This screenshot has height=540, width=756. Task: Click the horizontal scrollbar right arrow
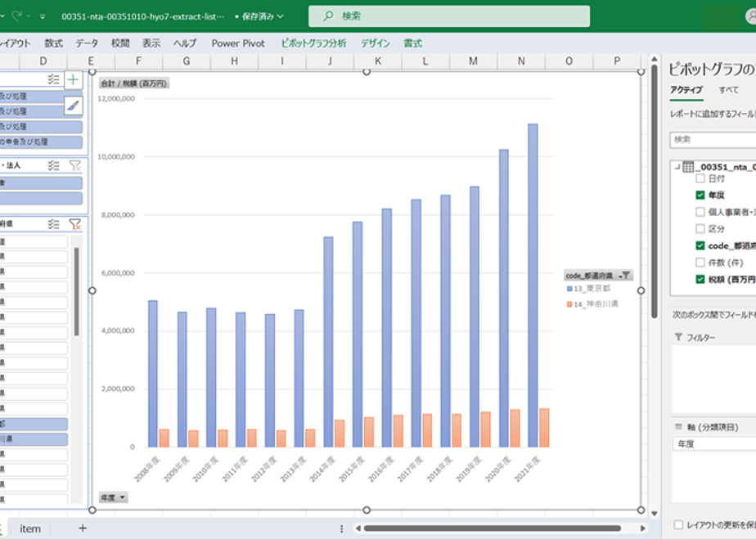(x=642, y=529)
